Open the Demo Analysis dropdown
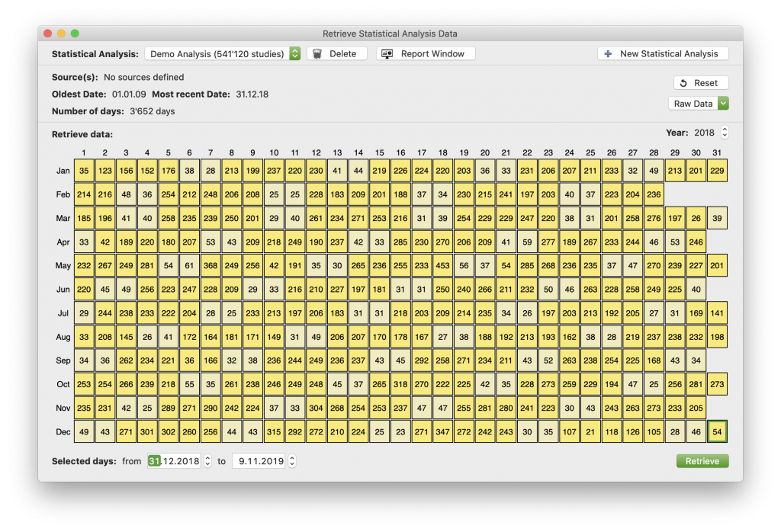This screenshot has height=532, width=781. coord(223,54)
